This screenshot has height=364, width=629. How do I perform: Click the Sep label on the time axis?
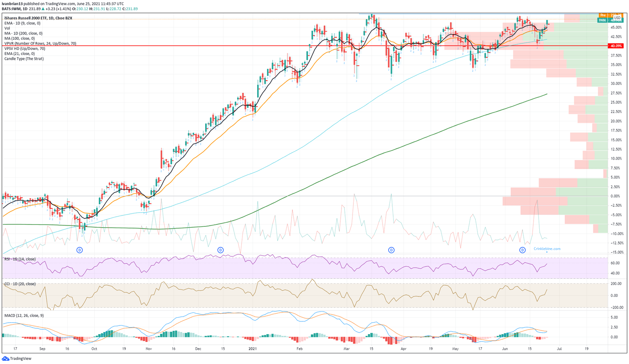(x=42, y=349)
